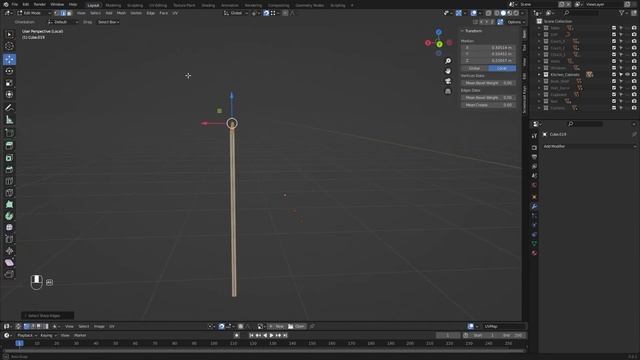Activate the Transform tool

9,95
